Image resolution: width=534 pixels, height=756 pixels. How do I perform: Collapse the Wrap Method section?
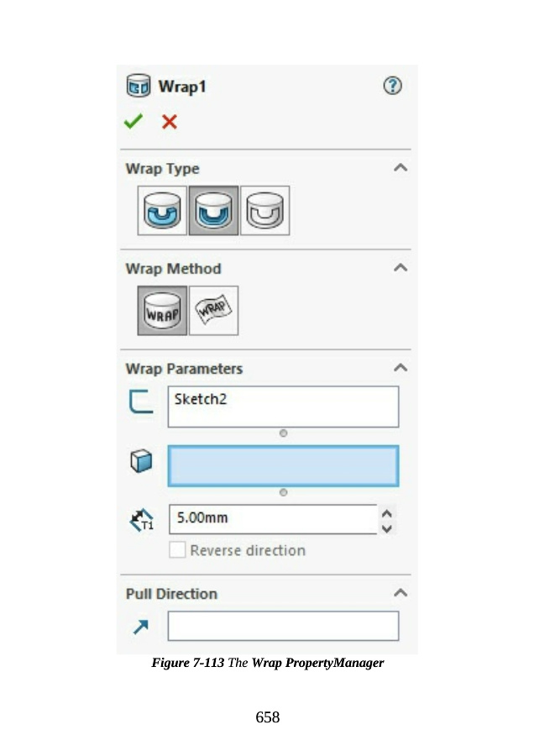coord(400,268)
